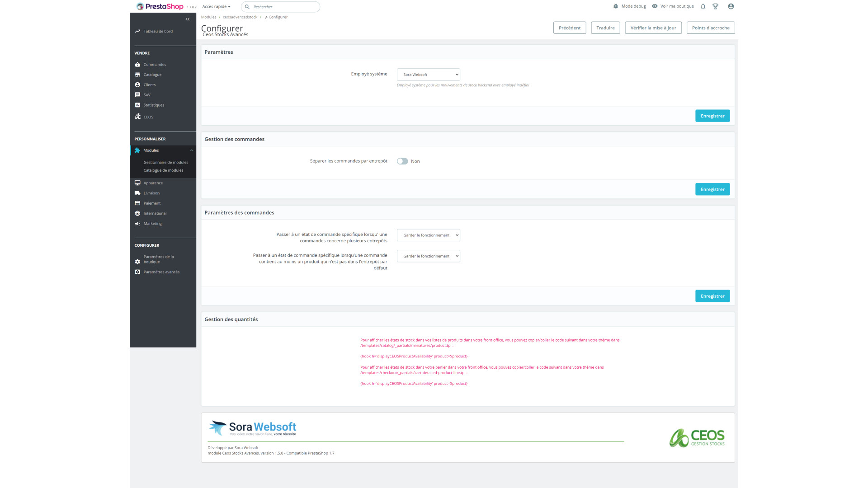Click the International globe icon
Screen dimensions: 868x488
137,213
